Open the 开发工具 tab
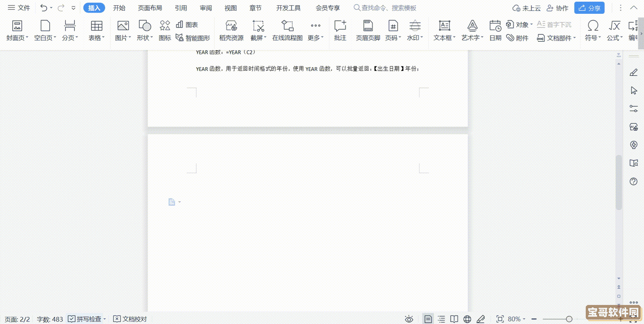The height and width of the screenshot is (324, 644). coord(288,8)
